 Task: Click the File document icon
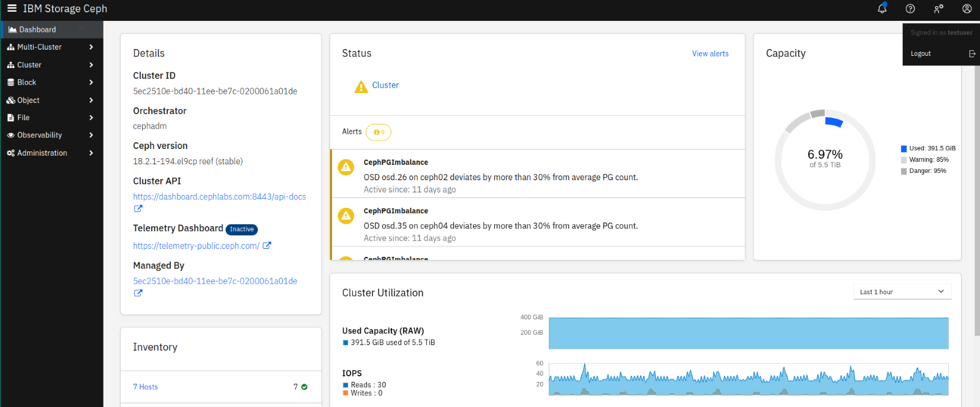[x=10, y=118]
